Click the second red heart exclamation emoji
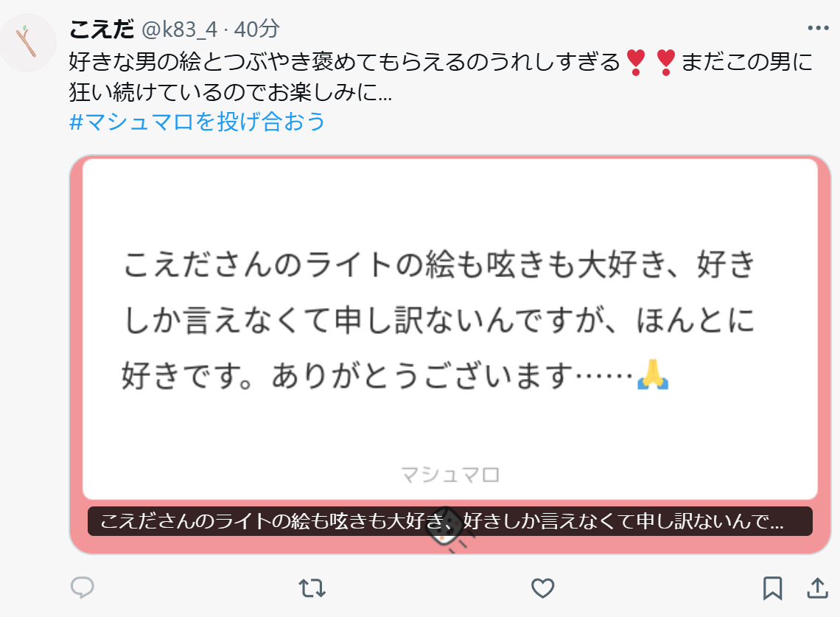Viewport: 840px width, 617px height. point(665,62)
